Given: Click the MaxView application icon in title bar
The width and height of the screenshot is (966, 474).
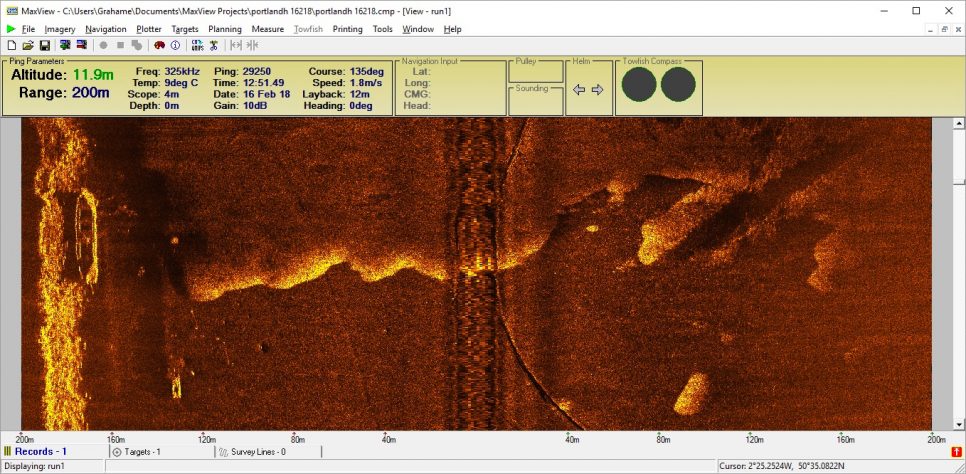Looking at the screenshot, I should click(10, 10).
